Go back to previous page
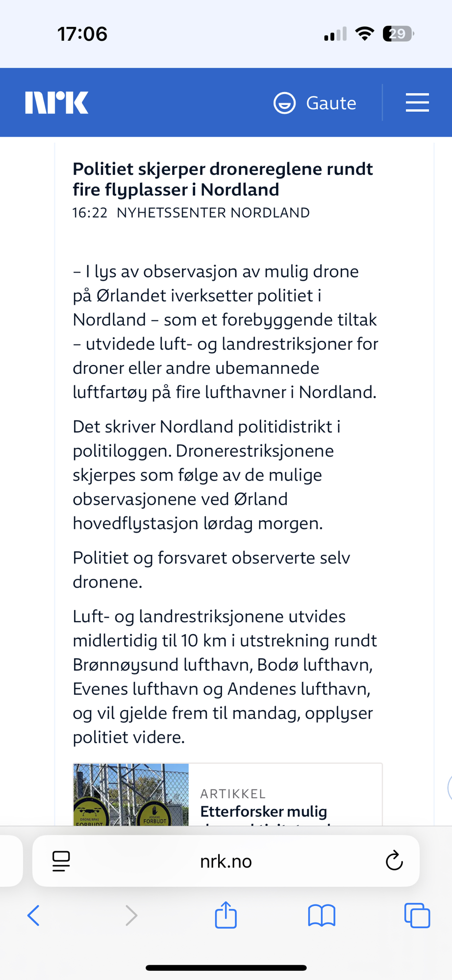 coord(33,915)
